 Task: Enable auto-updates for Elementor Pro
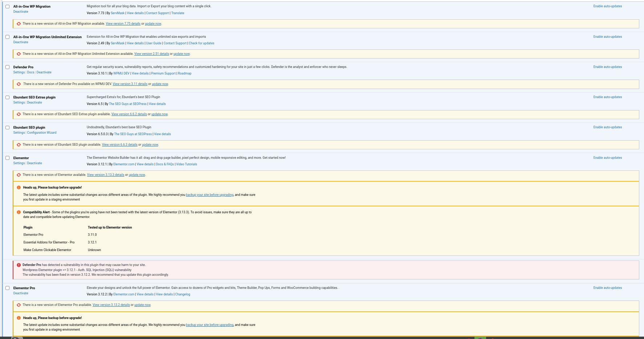pyautogui.click(x=607, y=288)
